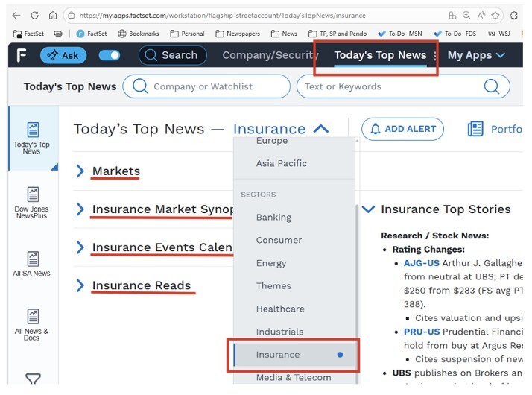Open the AJG-US ticker link
Screen dimensions: 532x395
[x=421, y=263]
